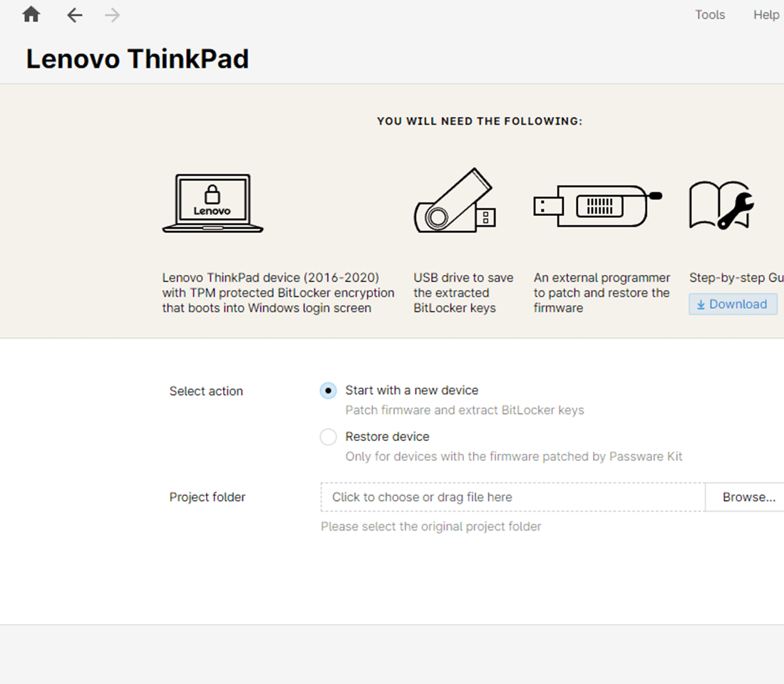Open the Tools menu
This screenshot has width=784, height=684.
709,15
